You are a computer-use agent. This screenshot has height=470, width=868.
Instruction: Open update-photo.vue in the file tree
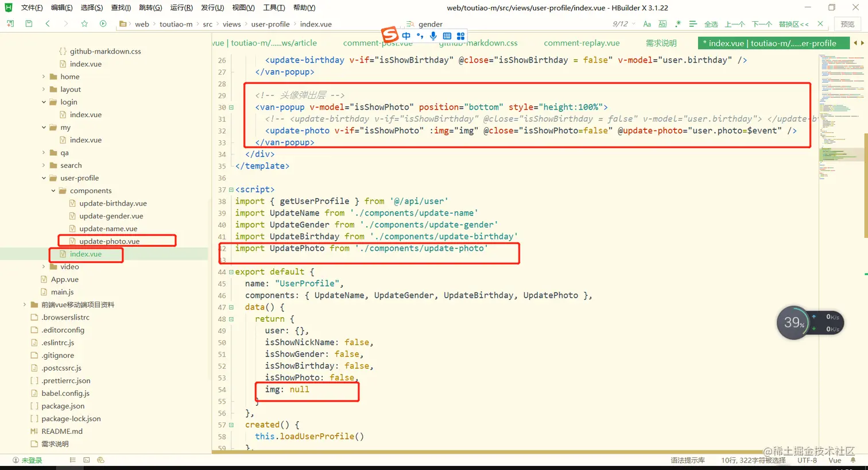point(110,241)
